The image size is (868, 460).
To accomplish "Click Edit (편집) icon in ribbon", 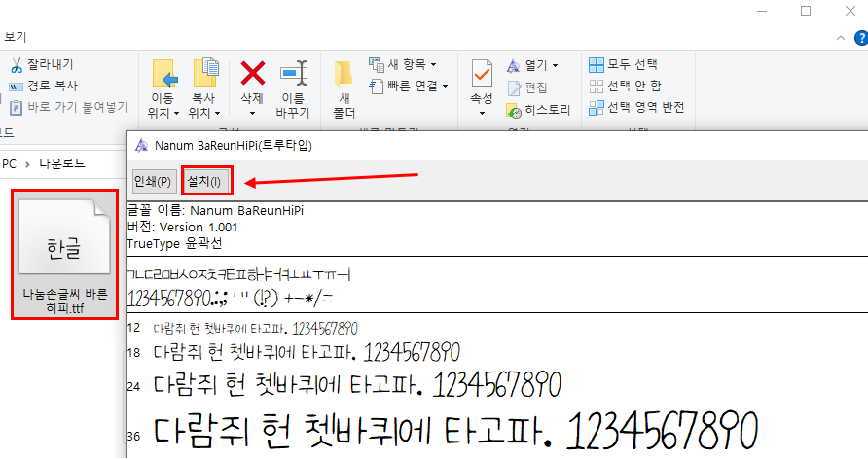I will pyautogui.click(x=514, y=88).
